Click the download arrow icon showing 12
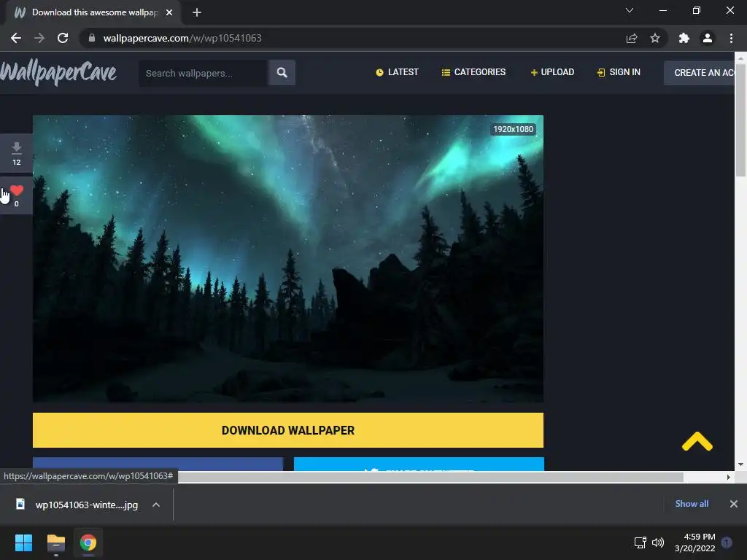 (16, 153)
